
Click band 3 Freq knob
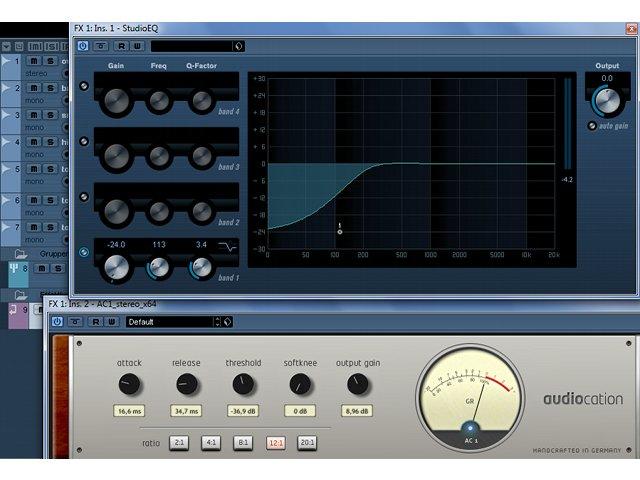tap(159, 156)
